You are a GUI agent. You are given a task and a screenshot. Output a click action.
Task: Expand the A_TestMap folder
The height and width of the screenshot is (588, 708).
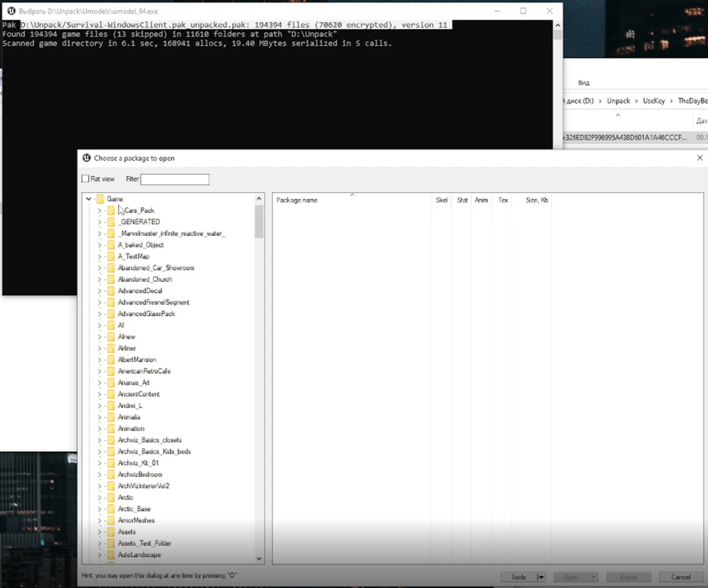pyautogui.click(x=99, y=256)
